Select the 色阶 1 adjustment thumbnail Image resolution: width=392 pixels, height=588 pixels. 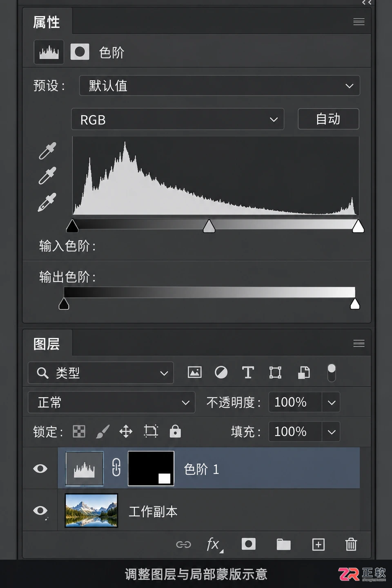tap(85, 468)
